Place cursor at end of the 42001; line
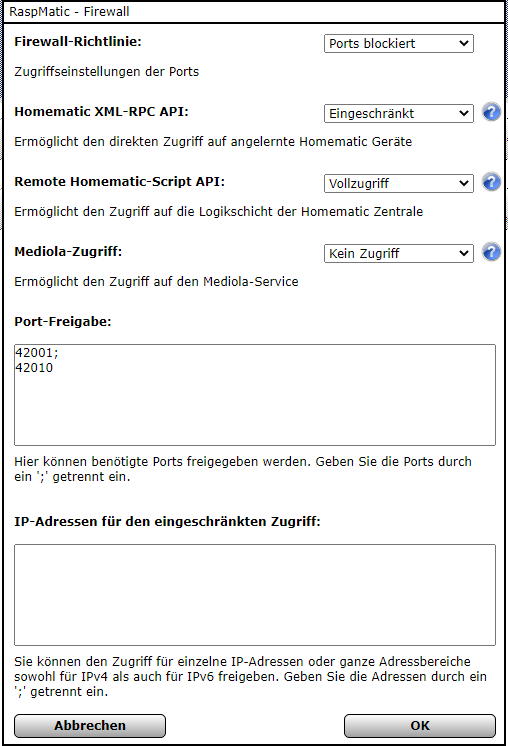The width and height of the screenshot is (508, 746). 59,353
